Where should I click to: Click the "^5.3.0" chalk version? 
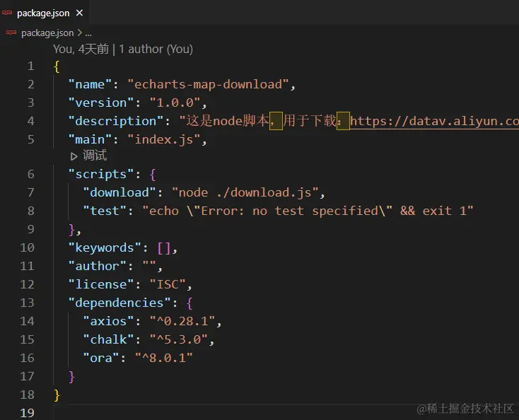[x=179, y=339]
